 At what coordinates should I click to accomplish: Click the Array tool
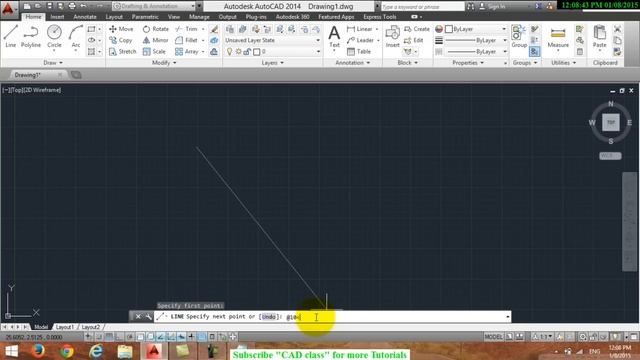pyautogui.click(x=187, y=52)
